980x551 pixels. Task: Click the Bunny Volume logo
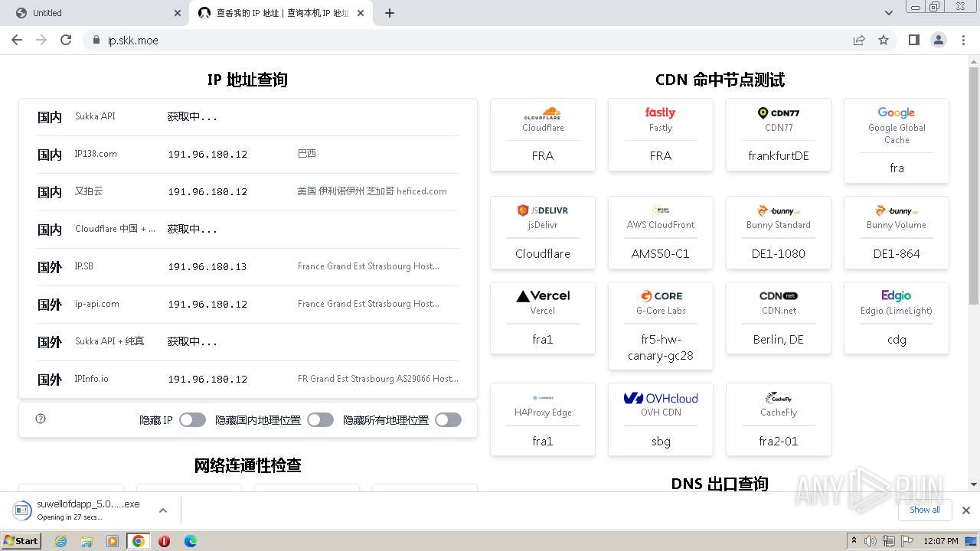(x=897, y=210)
